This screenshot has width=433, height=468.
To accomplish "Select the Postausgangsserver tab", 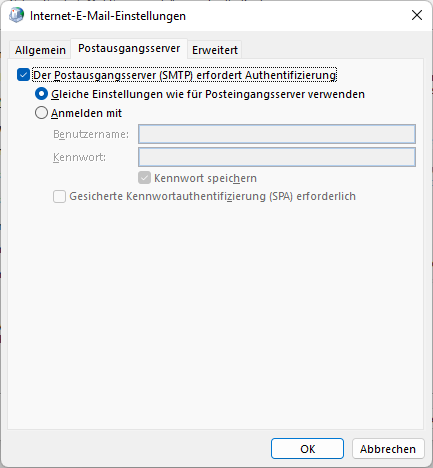I will (129, 49).
